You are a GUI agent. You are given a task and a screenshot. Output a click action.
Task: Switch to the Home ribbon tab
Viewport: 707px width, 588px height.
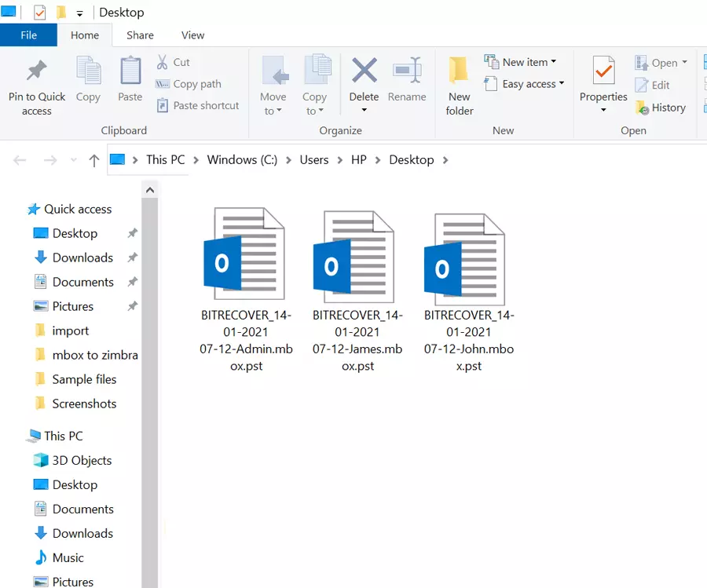pos(85,35)
